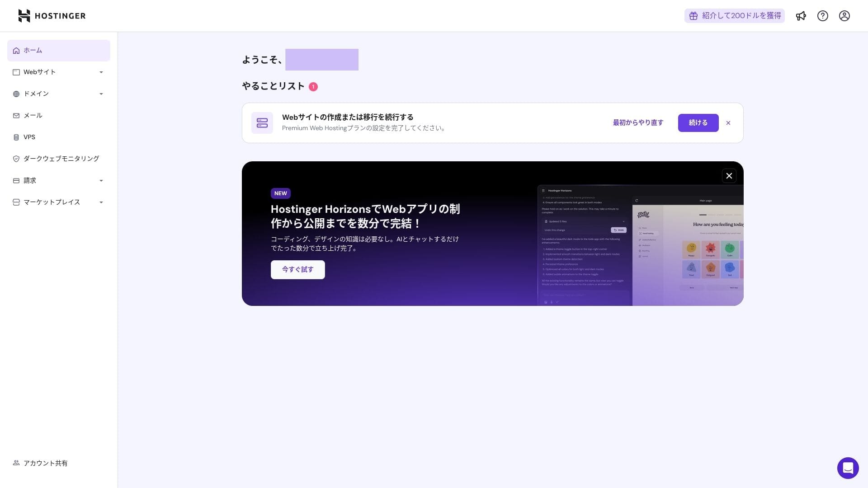Expand the マーケットプレイス sidebar menu arrow
Image resolution: width=868 pixels, height=488 pixels.
101,202
